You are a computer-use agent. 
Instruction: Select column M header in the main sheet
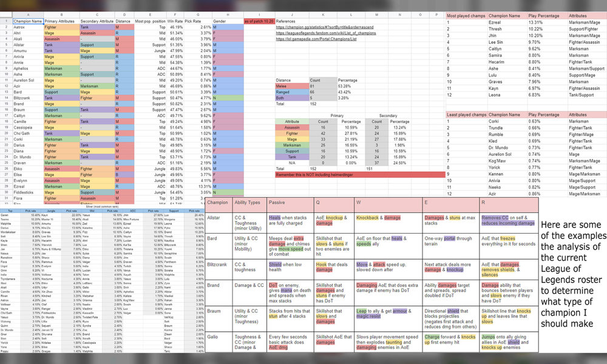(377, 15)
